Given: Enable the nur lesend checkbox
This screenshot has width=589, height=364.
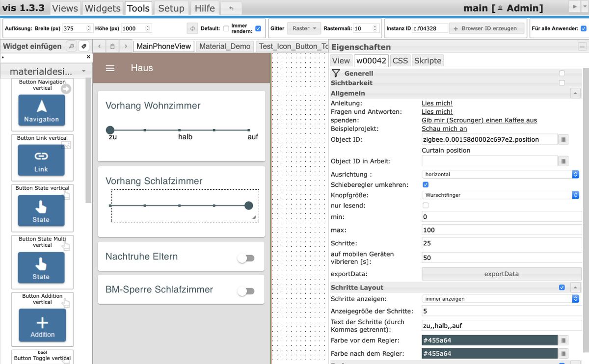Looking at the screenshot, I should (x=426, y=206).
